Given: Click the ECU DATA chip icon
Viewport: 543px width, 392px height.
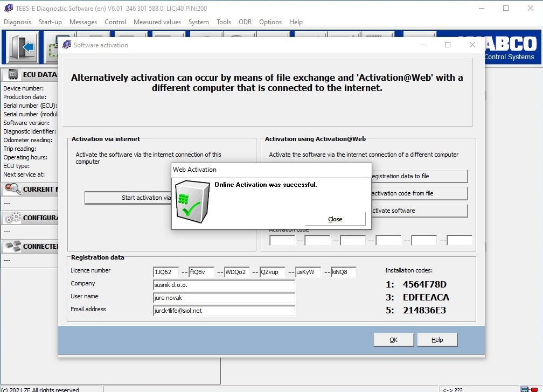Looking at the screenshot, I should pyautogui.click(x=13, y=74).
